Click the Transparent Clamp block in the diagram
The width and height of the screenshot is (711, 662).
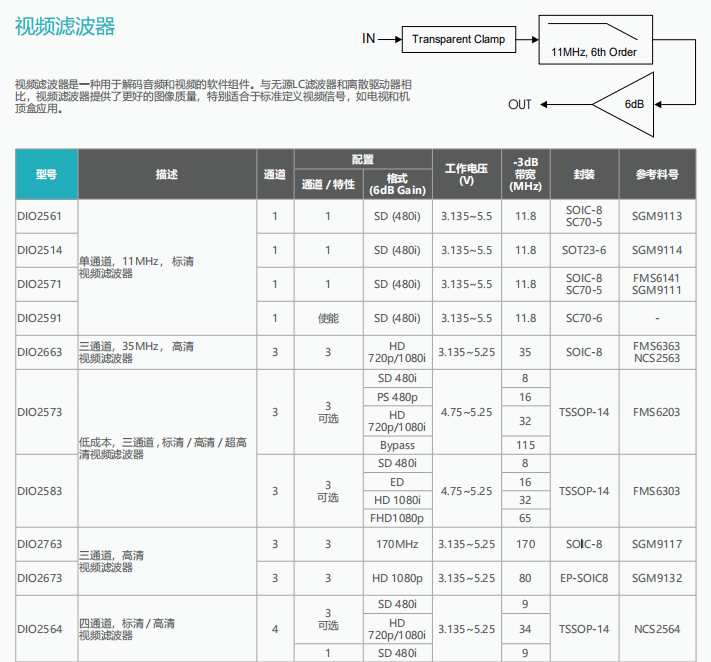point(459,40)
